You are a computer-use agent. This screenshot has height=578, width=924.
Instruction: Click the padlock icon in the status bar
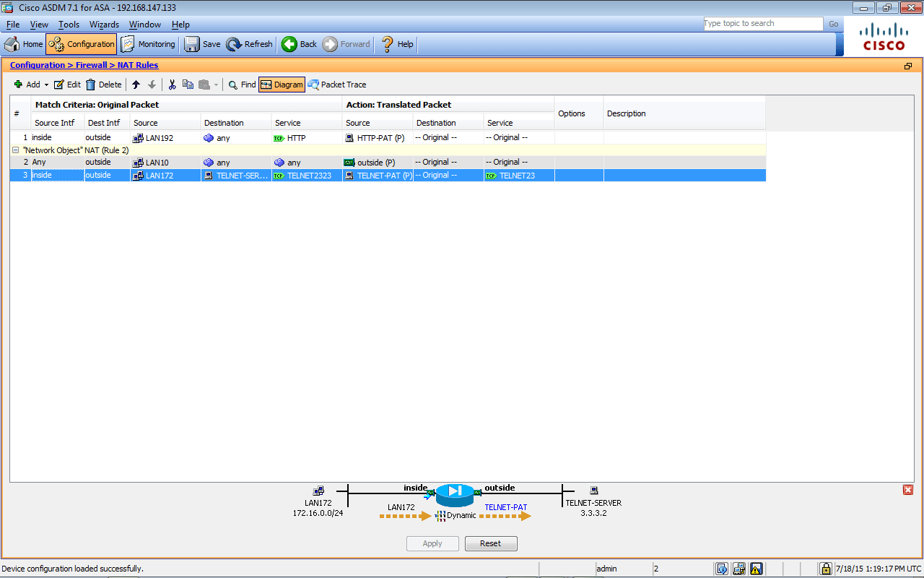pyautogui.click(x=826, y=569)
